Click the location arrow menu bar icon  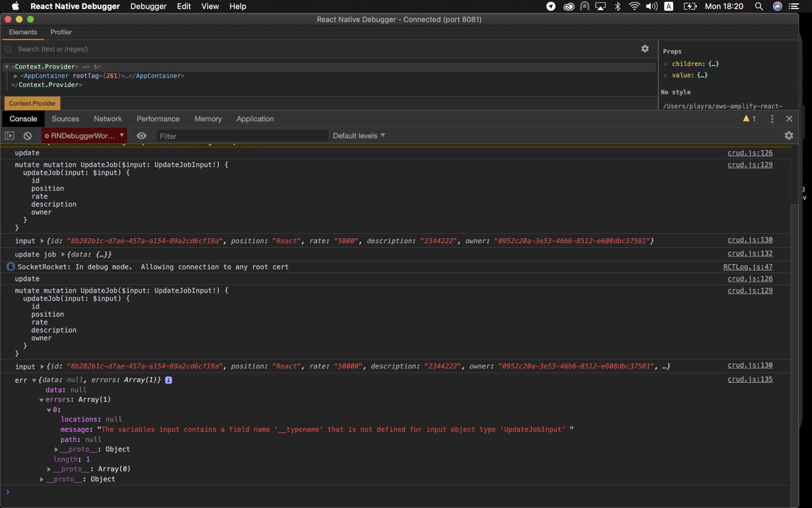[551, 6]
